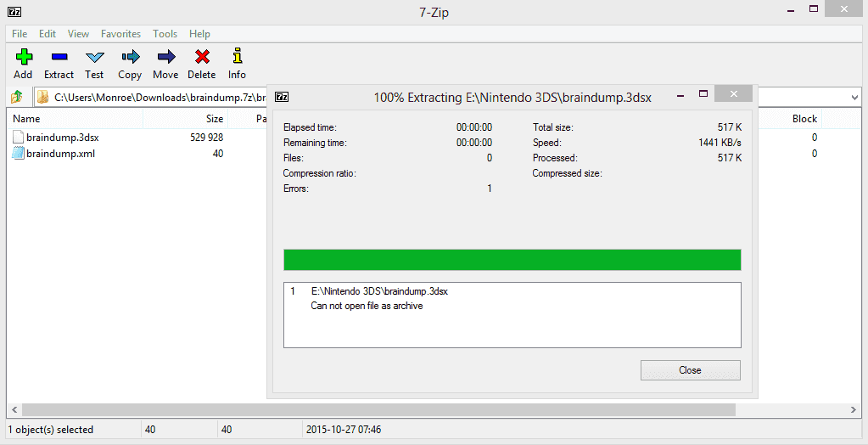Open the Favorites menu
The height and width of the screenshot is (445, 868).
tap(120, 34)
